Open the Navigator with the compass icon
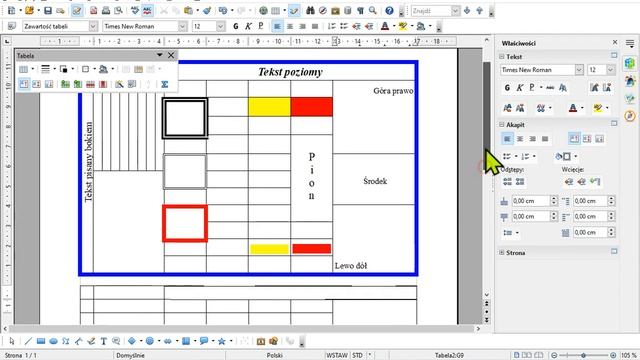640x360 pixels. tap(323, 11)
